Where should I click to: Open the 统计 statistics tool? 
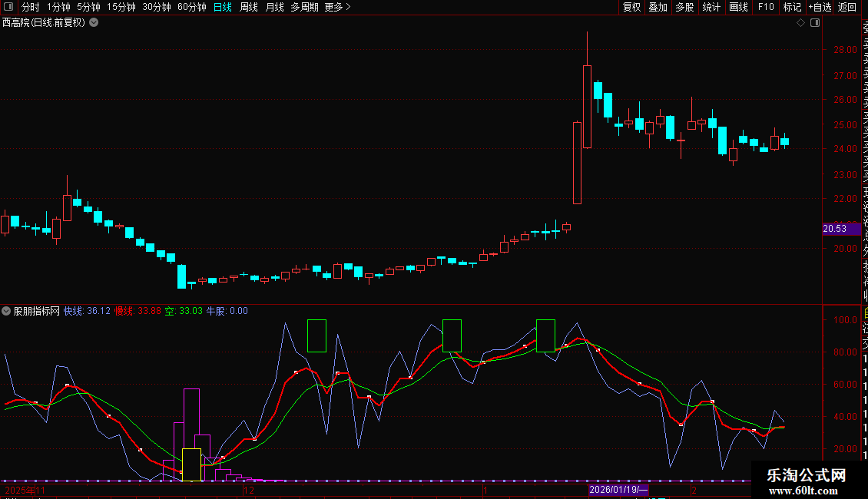[711, 7]
